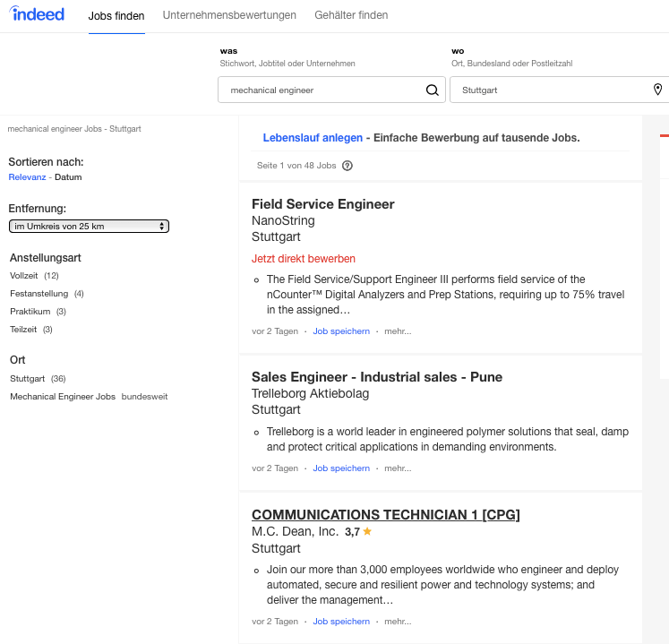The height and width of the screenshot is (644, 669).
Task: Go to Gehälter finden tab
Action: pyautogui.click(x=351, y=16)
